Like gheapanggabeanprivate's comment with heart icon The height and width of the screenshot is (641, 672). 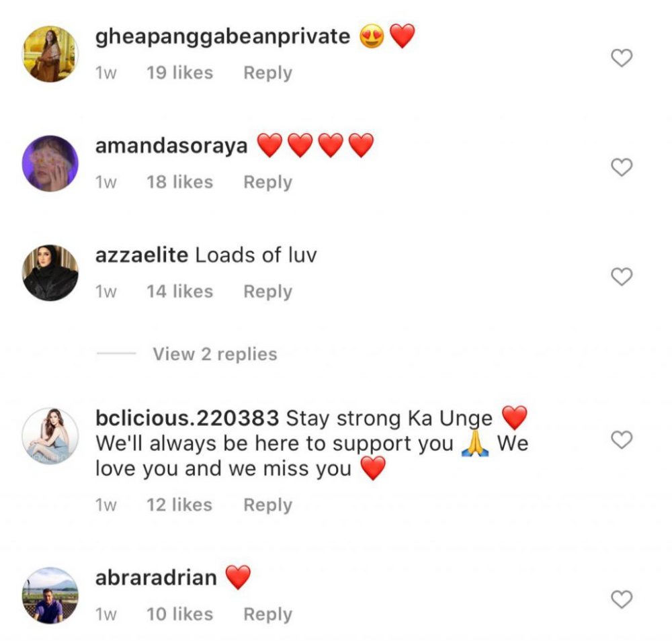pyautogui.click(x=622, y=58)
